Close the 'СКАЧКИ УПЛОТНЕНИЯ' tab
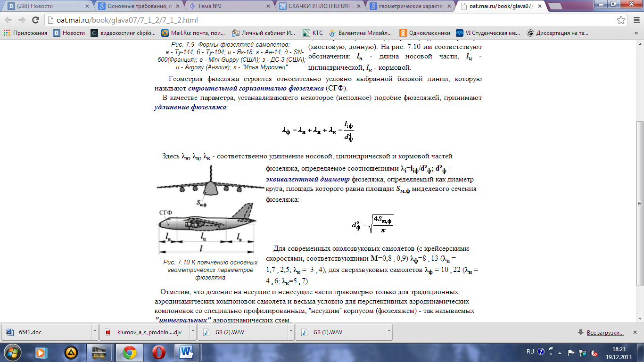 point(359,7)
